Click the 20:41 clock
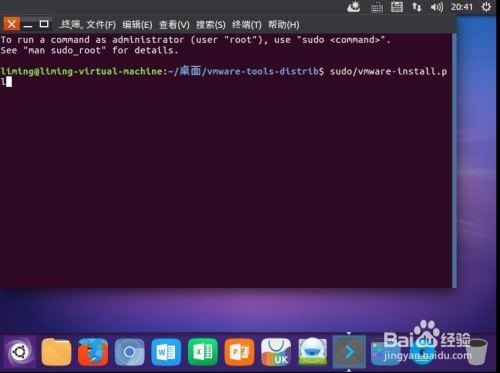 coord(462,7)
